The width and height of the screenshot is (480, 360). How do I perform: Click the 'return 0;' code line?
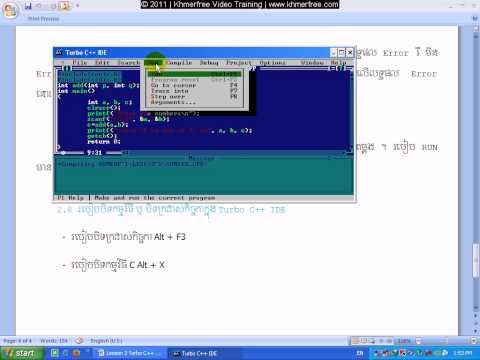coord(104,142)
